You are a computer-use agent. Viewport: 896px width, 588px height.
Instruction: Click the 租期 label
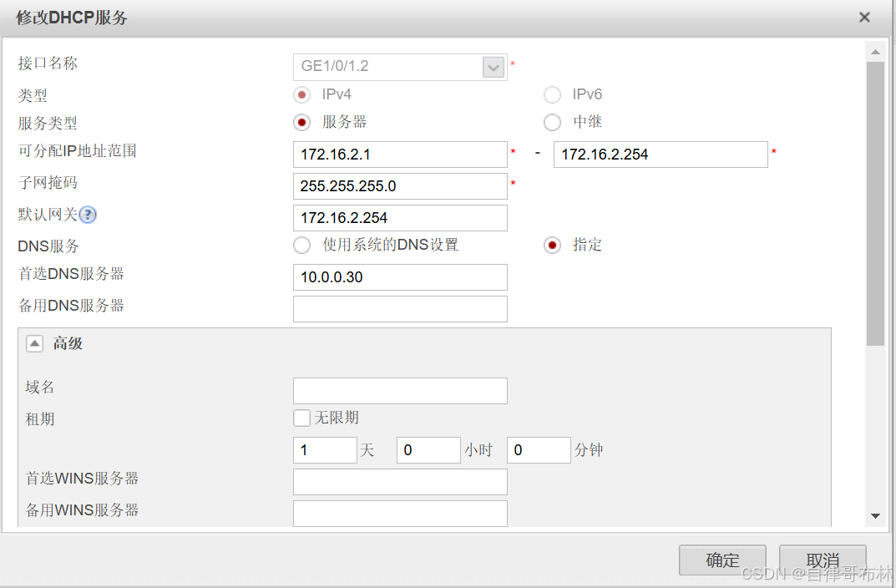point(40,418)
